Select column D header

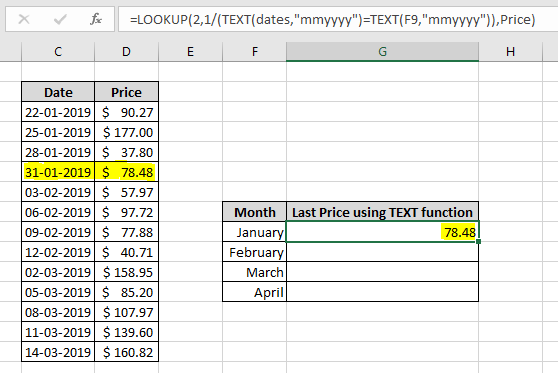pyautogui.click(x=126, y=52)
